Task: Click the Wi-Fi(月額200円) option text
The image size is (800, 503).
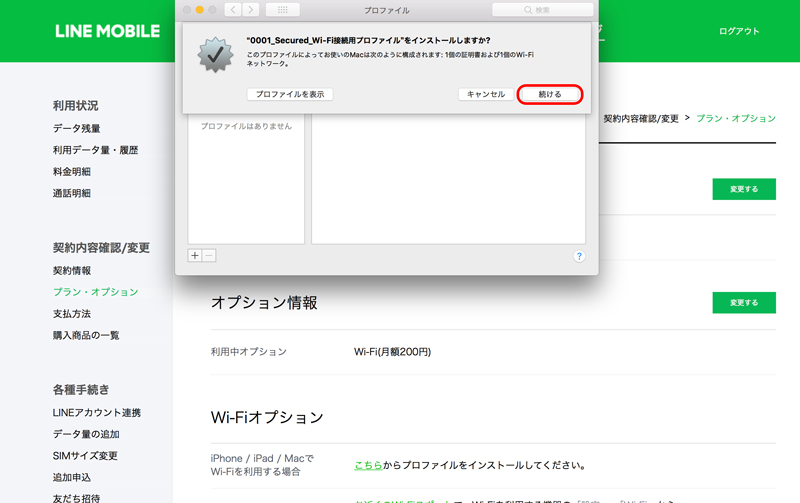Action: (x=392, y=352)
